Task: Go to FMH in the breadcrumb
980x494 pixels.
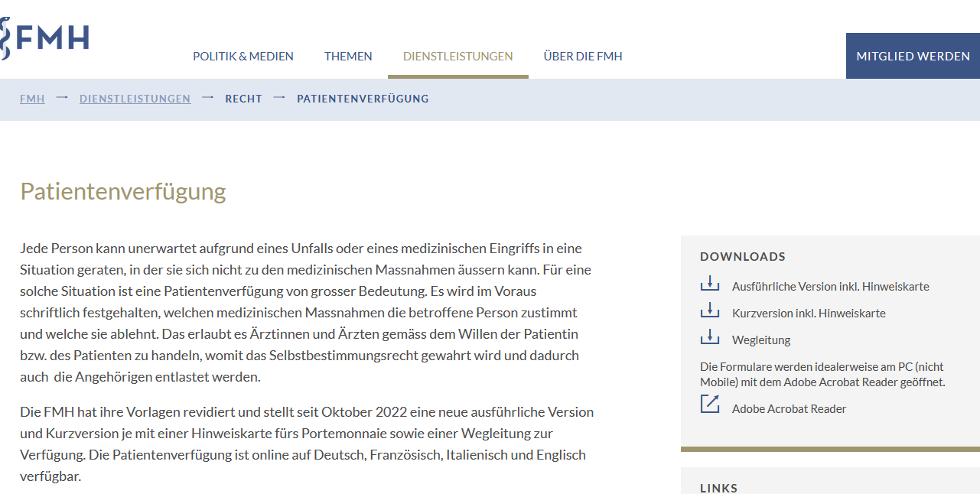Action: [x=32, y=99]
